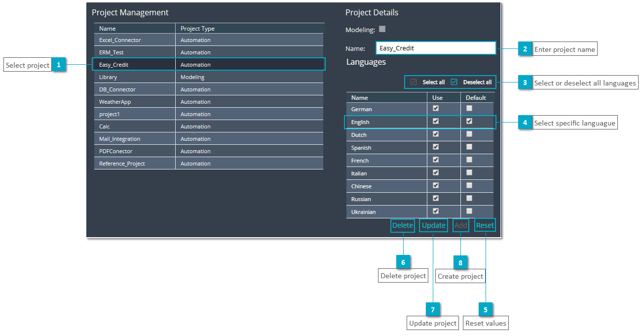Toggle Use checkbox for Chinese

(436, 185)
